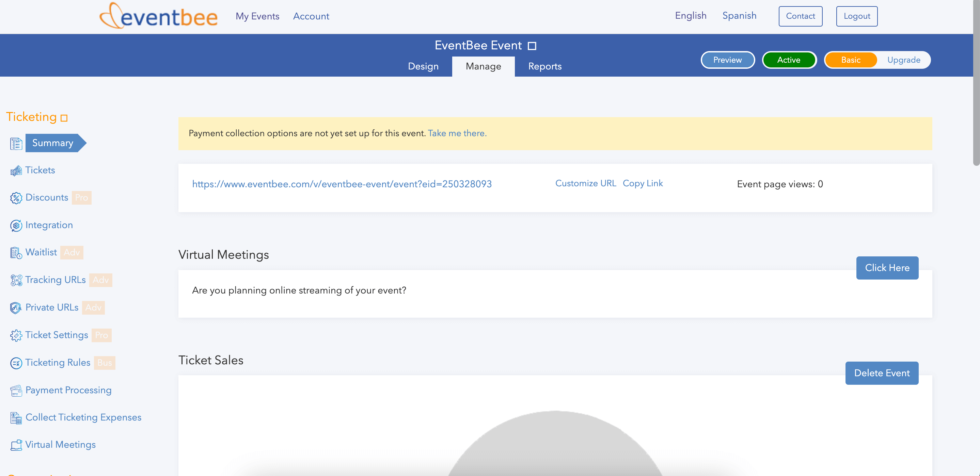Switch to the Design tab
This screenshot has height=476, width=980.
(x=423, y=67)
